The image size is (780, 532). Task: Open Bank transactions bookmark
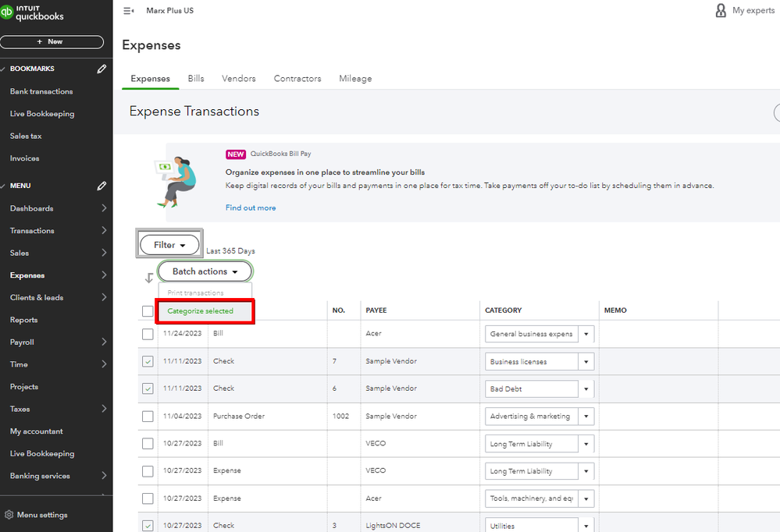tap(41, 91)
